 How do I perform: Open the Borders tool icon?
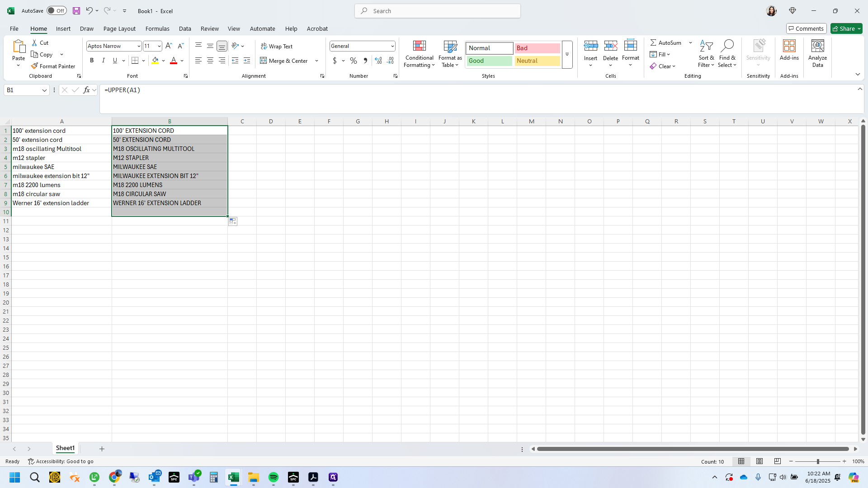135,61
